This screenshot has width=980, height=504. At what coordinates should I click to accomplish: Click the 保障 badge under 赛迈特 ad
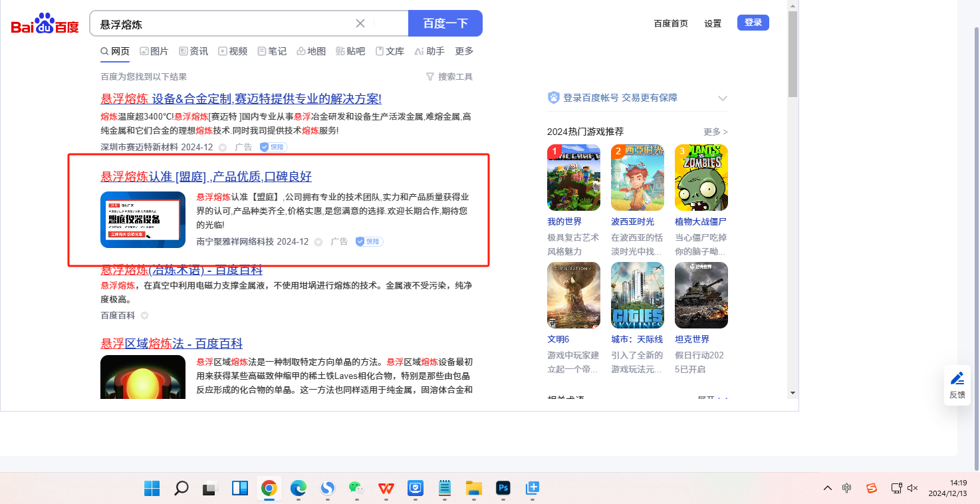coord(273,147)
